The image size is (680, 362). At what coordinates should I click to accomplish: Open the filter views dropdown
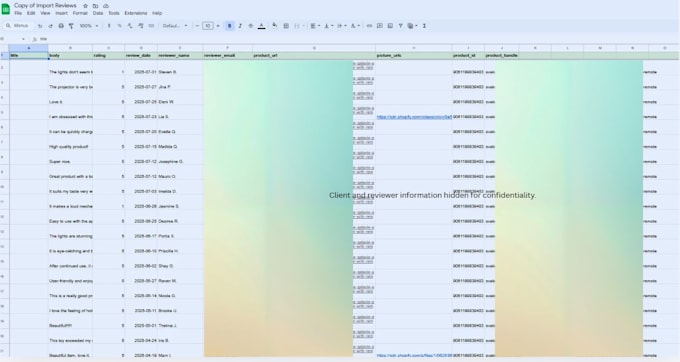click(x=412, y=26)
